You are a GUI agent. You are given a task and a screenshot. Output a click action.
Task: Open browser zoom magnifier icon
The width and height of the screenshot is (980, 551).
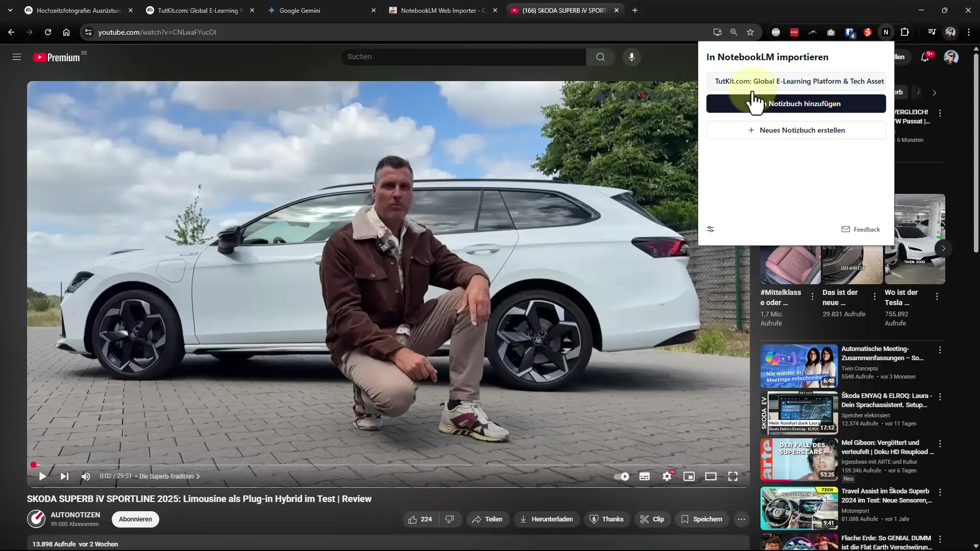coord(734,32)
